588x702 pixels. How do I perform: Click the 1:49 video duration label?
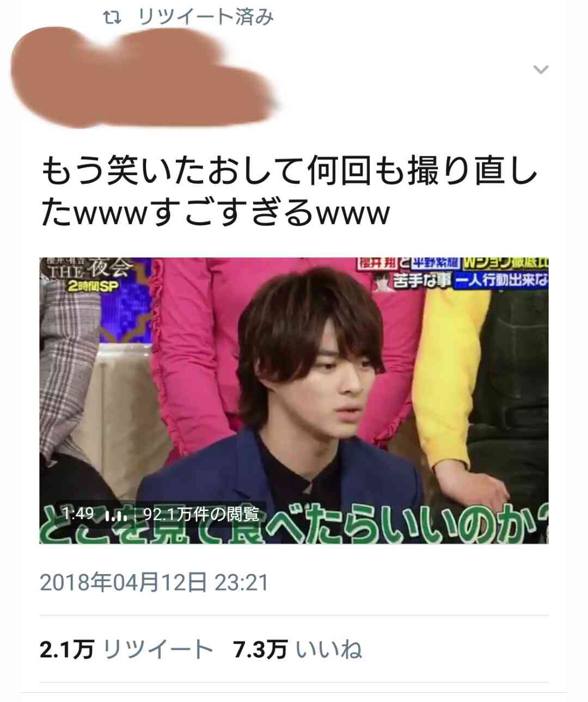point(78,513)
